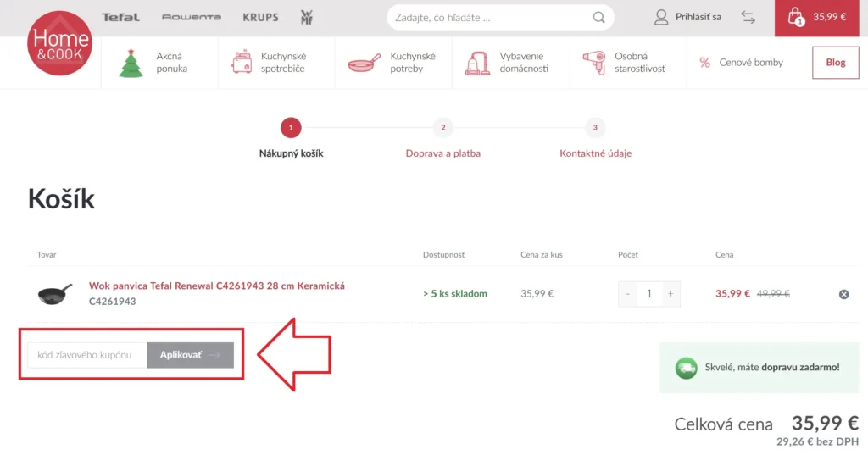This screenshot has width=868, height=455.
Task: Click the Krups brand logo
Action: click(260, 17)
